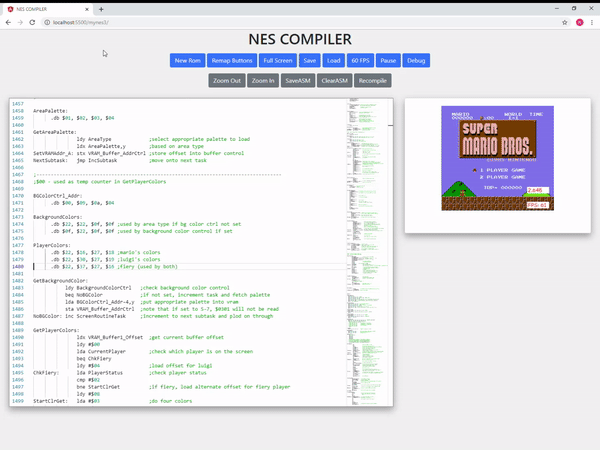600x450 pixels.
Task: Reload the current page
Action: coord(32,22)
